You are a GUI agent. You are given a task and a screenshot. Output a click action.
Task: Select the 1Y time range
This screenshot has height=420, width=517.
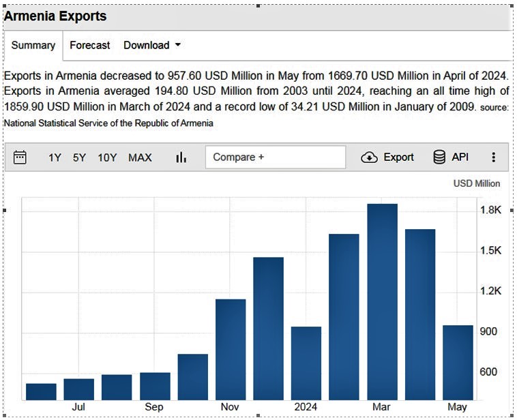click(x=55, y=157)
